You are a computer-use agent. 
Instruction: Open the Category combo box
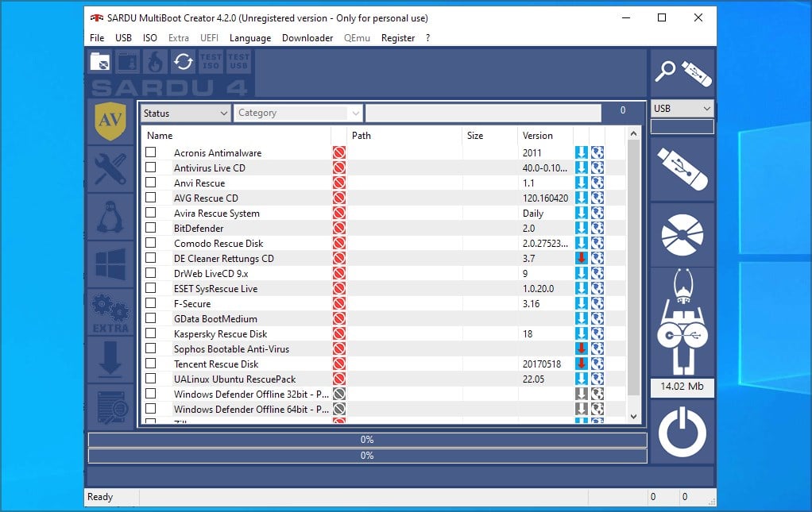coord(298,114)
